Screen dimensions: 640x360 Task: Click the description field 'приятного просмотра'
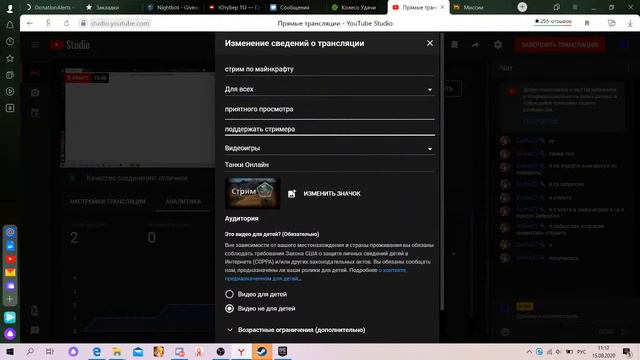(329, 109)
